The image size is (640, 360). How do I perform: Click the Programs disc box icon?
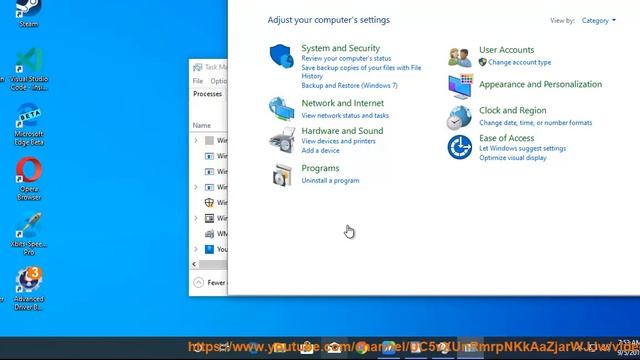pyautogui.click(x=282, y=175)
